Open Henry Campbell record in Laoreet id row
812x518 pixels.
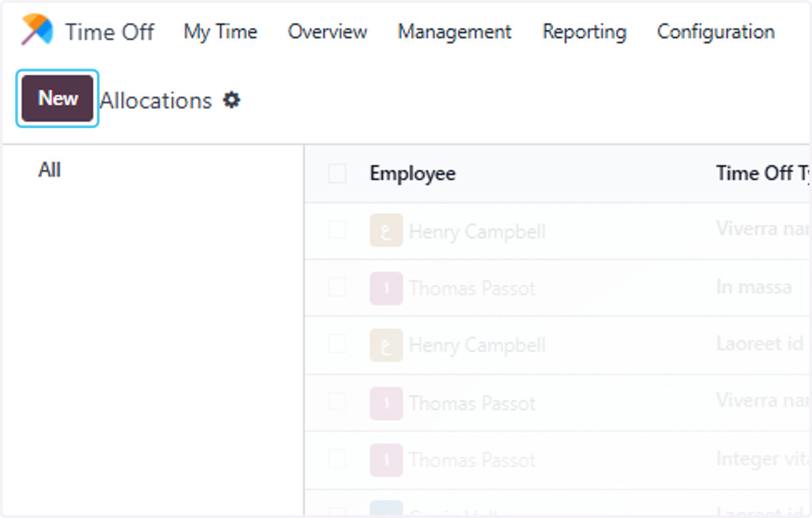478,346
